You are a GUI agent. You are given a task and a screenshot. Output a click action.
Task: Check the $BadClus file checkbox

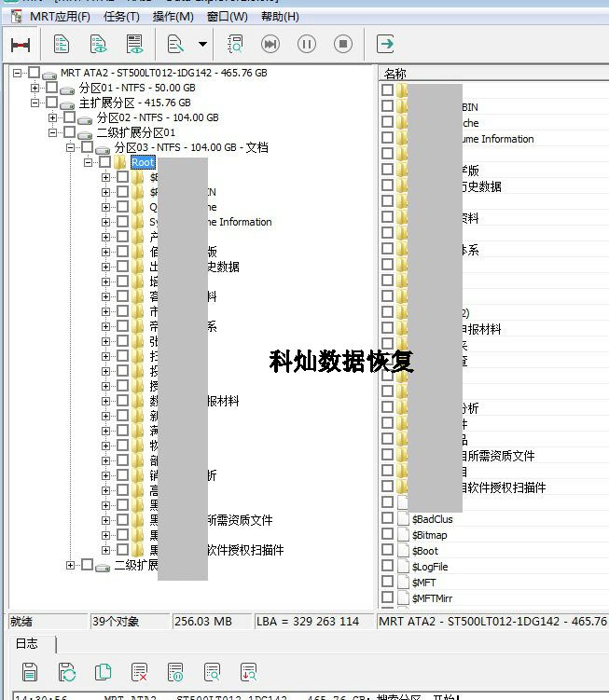point(387,518)
